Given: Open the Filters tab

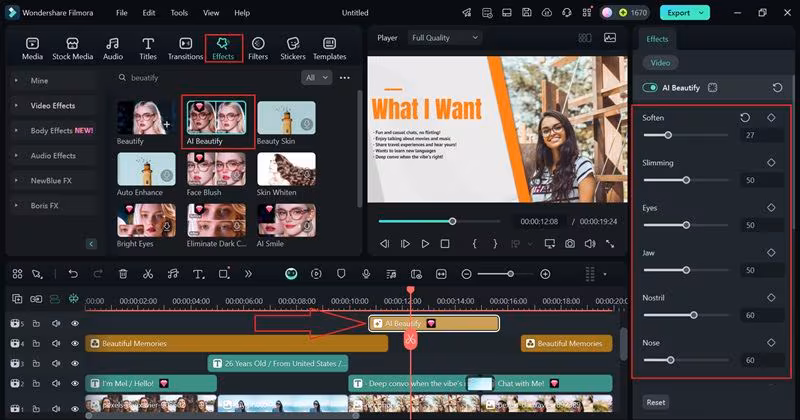Looking at the screenshot, I should (x=258, y=48).
